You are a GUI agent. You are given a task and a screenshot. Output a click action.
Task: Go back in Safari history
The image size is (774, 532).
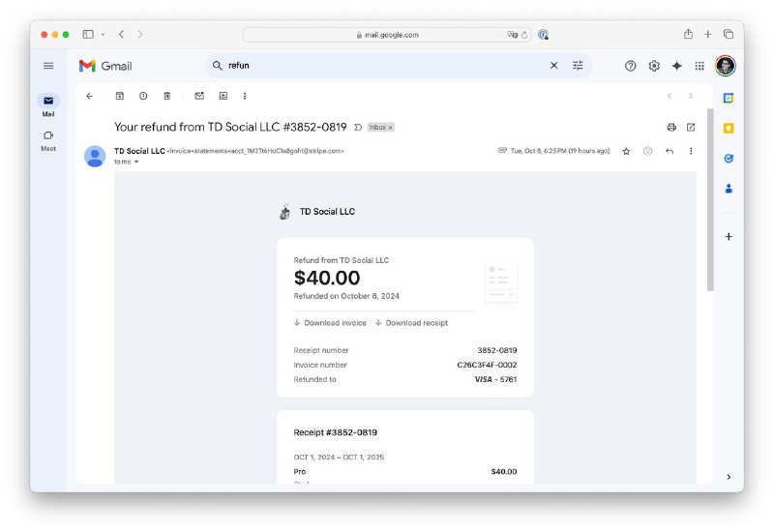point(122,34)
